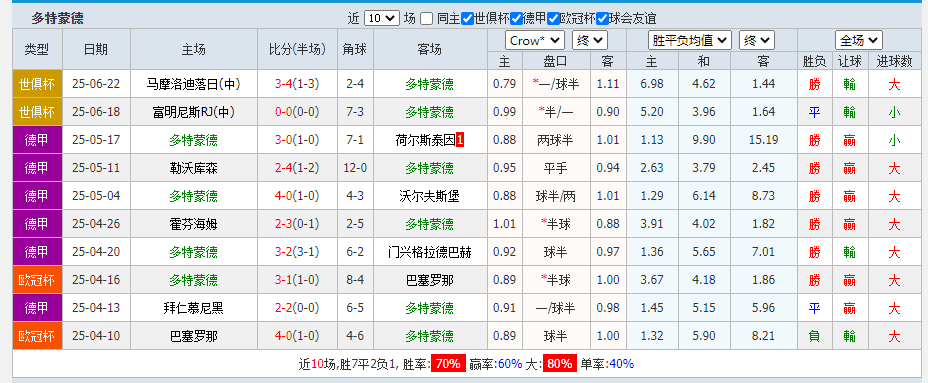
Task: Click the 球半/两 handicap cell
Action: [555, 196]
